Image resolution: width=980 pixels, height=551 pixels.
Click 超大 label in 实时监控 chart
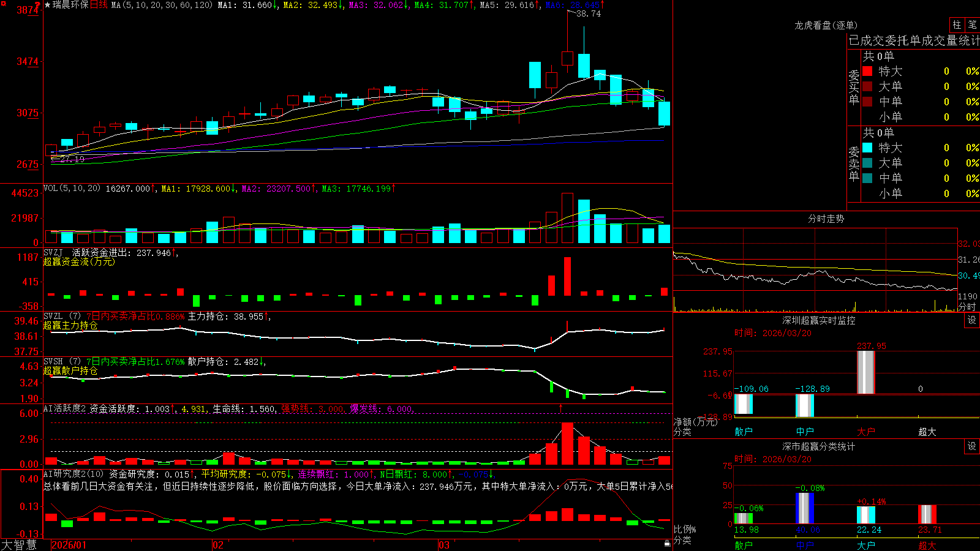click(927, 432)
